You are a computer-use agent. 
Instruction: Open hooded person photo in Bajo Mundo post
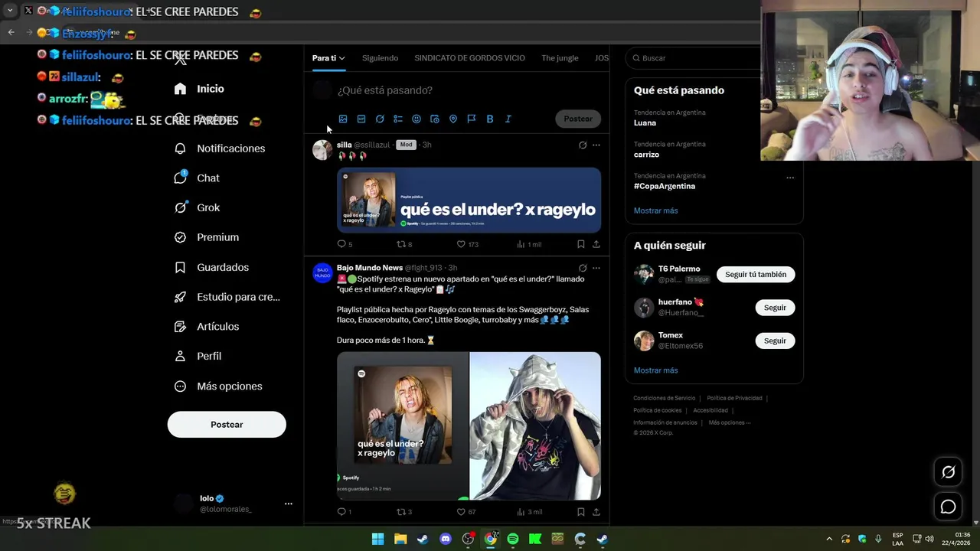pyautogui.click(x=535, y=425)
